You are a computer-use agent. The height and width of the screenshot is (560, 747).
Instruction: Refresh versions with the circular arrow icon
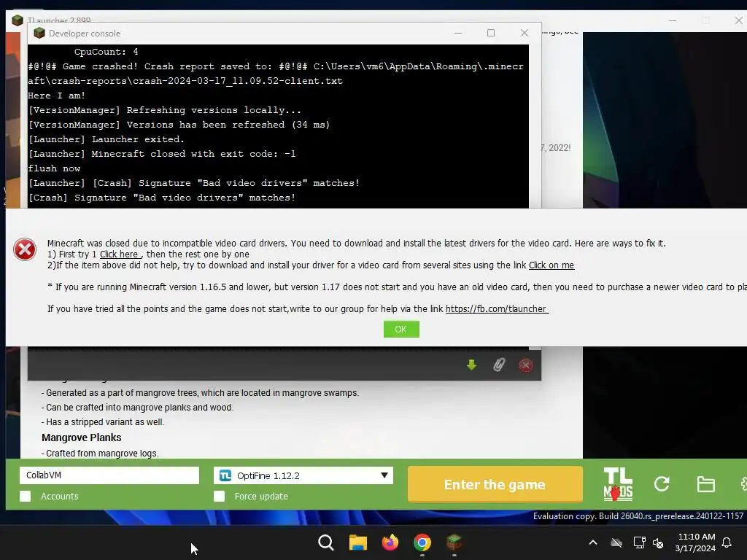tap(662, 484)
